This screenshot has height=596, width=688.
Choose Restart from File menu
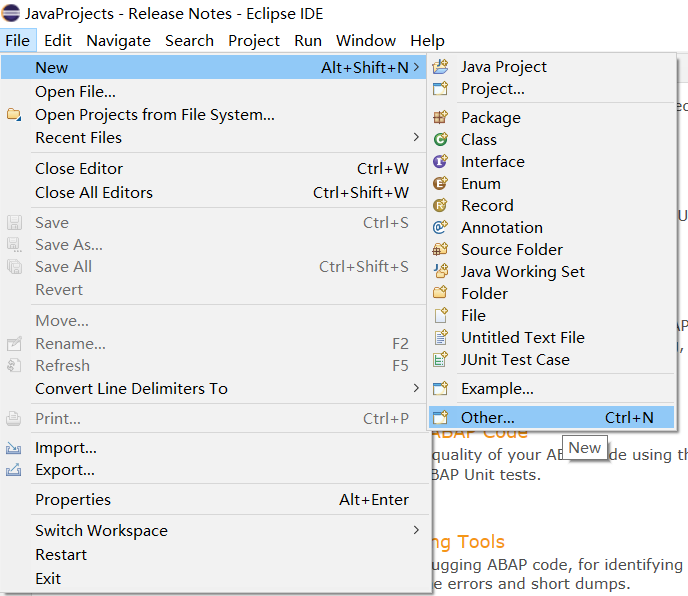(214, 554)
